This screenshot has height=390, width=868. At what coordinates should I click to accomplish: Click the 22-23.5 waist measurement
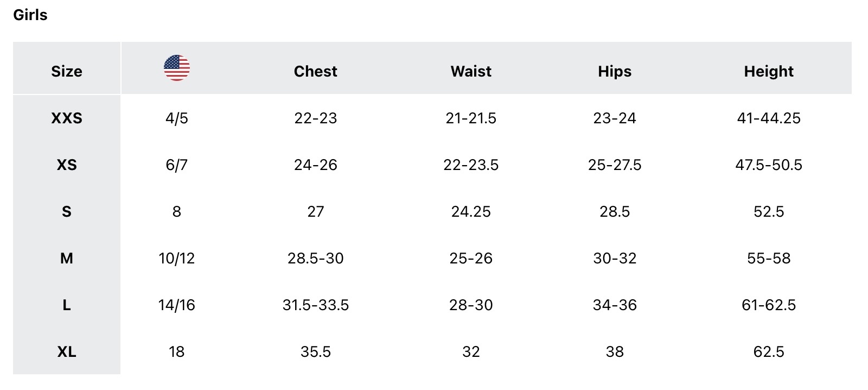pyautogui.click(x=471, y=165)
